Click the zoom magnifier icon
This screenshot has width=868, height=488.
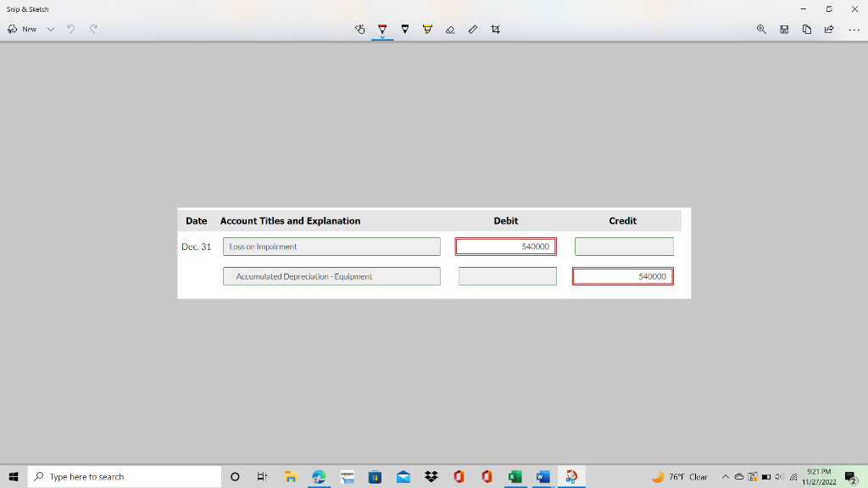762,29
